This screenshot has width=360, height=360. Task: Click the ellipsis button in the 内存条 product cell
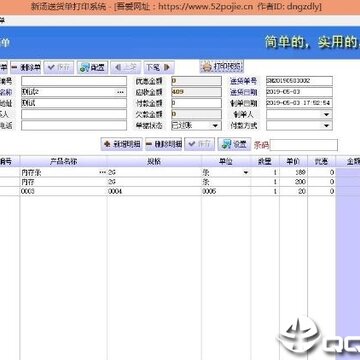103,173
